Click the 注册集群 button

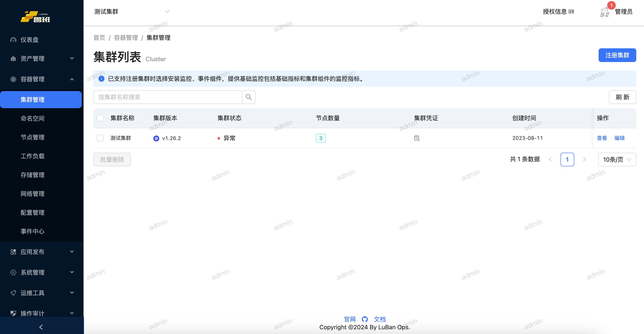pos(617,55)
